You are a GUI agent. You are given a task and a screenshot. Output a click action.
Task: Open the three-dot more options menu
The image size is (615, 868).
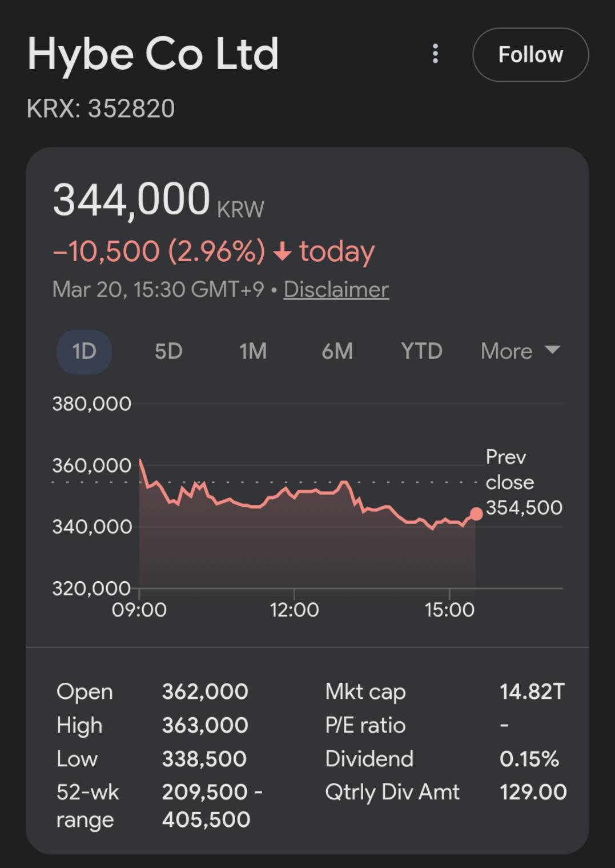pyautogui.click(x=435, y=54)
